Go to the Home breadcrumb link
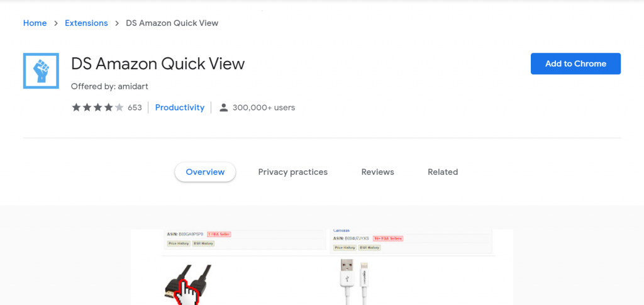 pos(35,23)
